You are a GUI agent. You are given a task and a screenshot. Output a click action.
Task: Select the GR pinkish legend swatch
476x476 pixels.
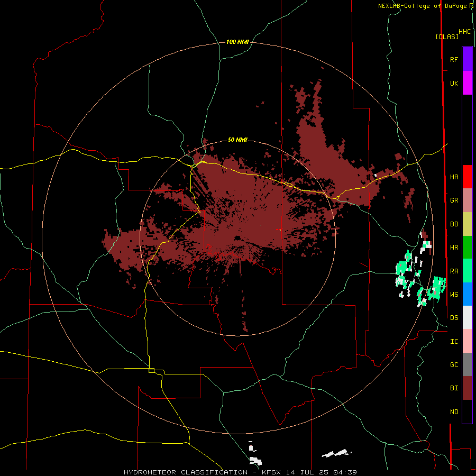coord(467,200)
